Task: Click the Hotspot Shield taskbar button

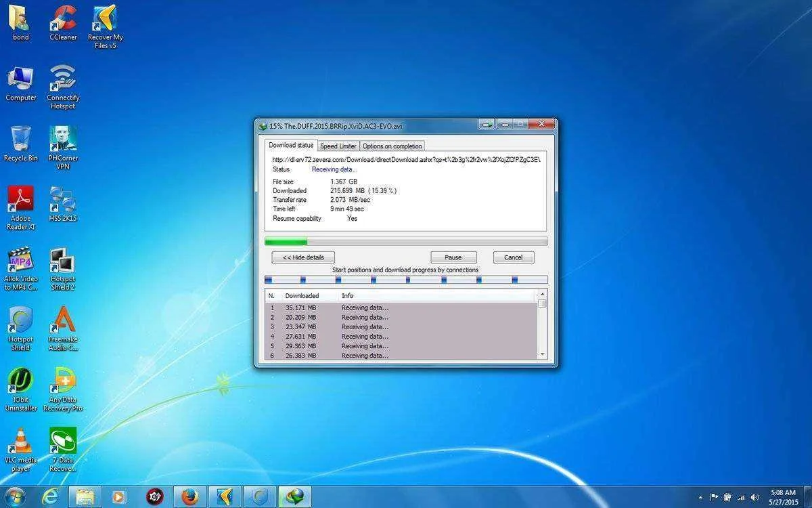Action: (260, 496)
